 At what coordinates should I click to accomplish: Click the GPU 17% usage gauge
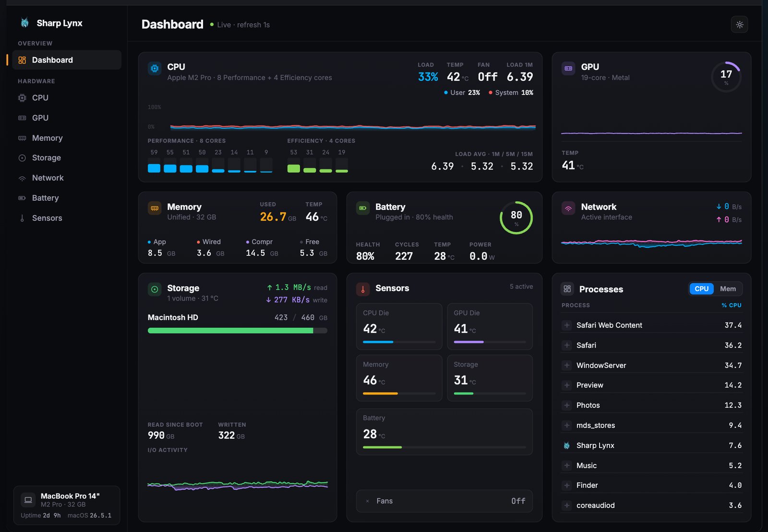726,77
